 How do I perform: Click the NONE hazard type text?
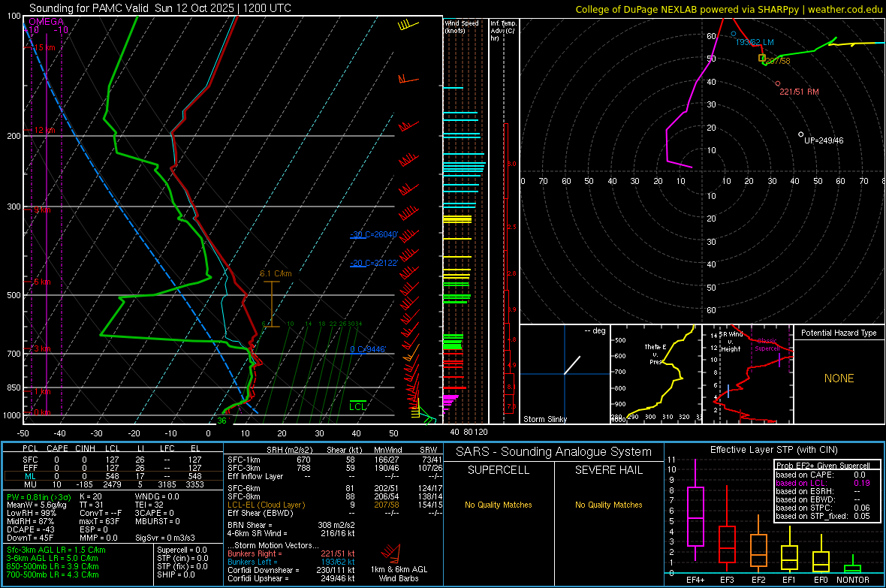point(839,378)
